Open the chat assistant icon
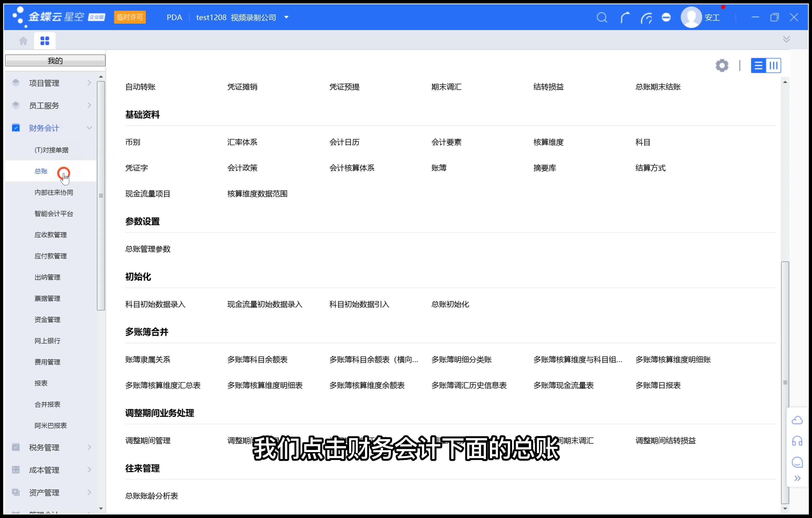Image resolution: width=812 pixels, height=518 pixels. (x=797, y=462)
